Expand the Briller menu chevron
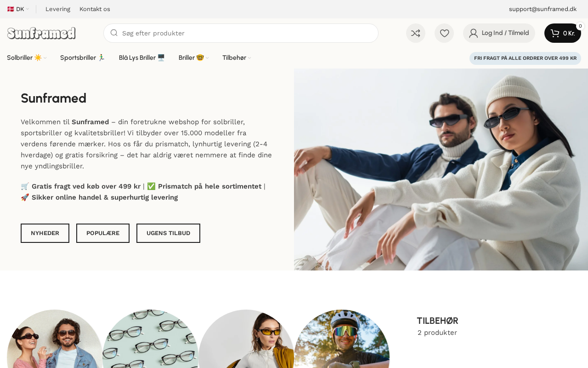 tap(207, 58)
